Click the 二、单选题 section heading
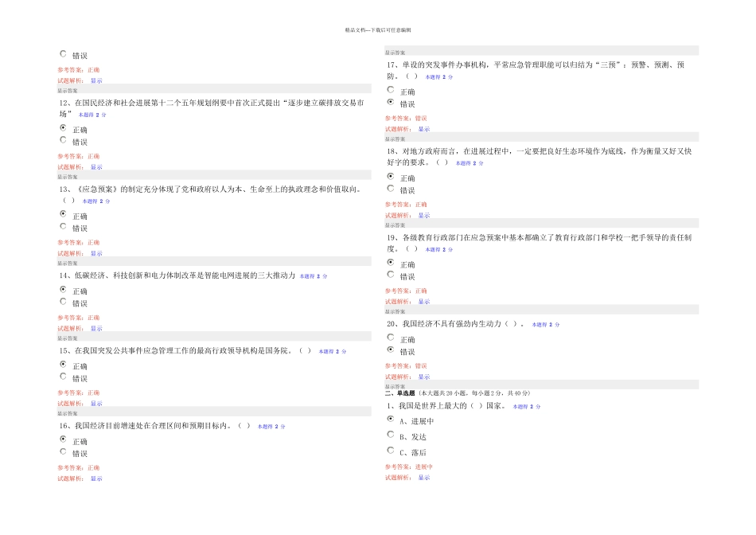756x535 pixels. [399, 393]
